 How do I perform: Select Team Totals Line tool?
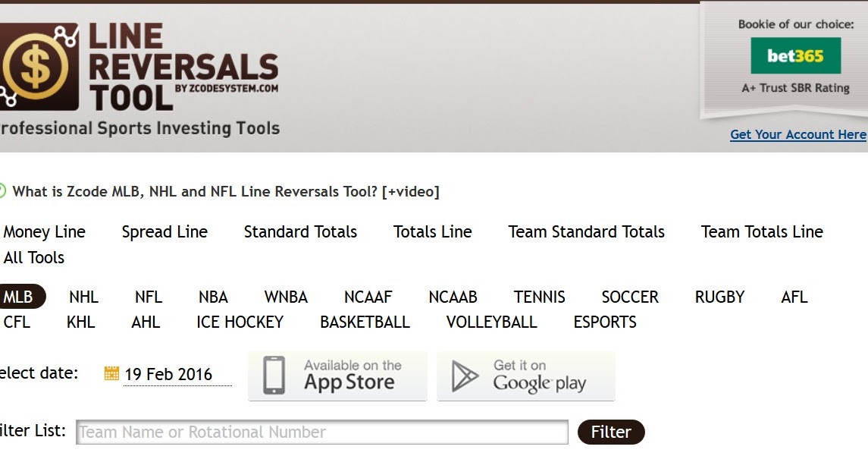[x=762, y=231]
